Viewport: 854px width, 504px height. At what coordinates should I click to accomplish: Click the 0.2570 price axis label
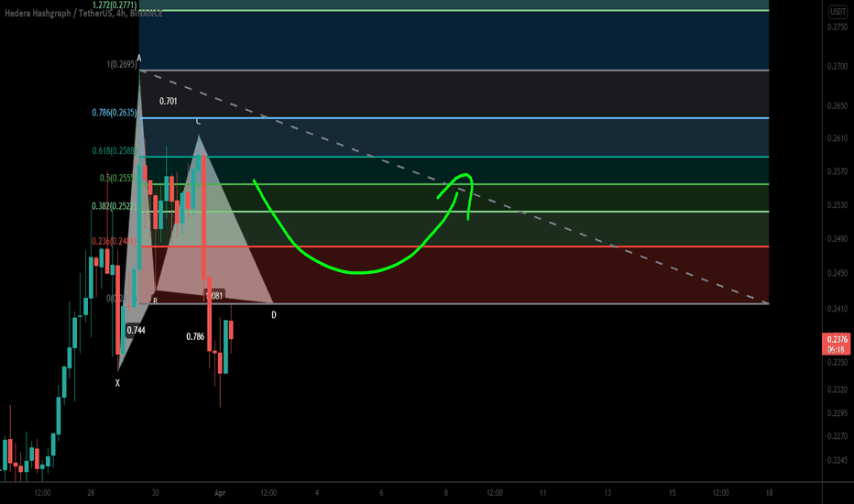(838, 171)
